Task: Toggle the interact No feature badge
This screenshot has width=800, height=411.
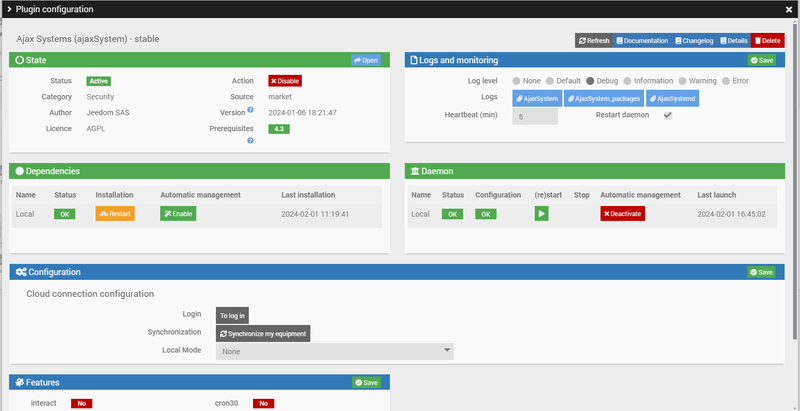Action: (x=82, y=403)
